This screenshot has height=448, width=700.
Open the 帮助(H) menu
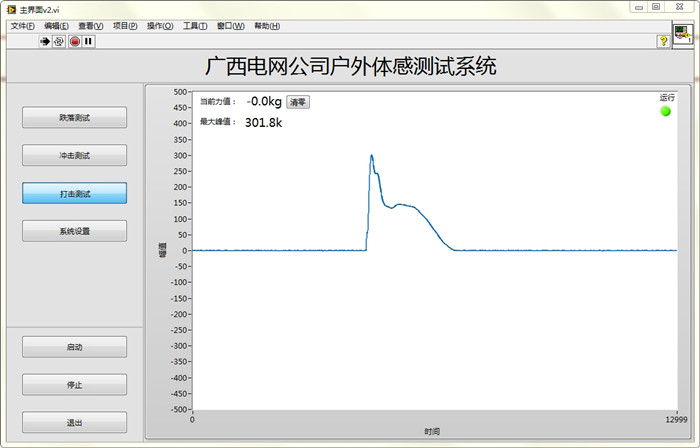point(267,26)
